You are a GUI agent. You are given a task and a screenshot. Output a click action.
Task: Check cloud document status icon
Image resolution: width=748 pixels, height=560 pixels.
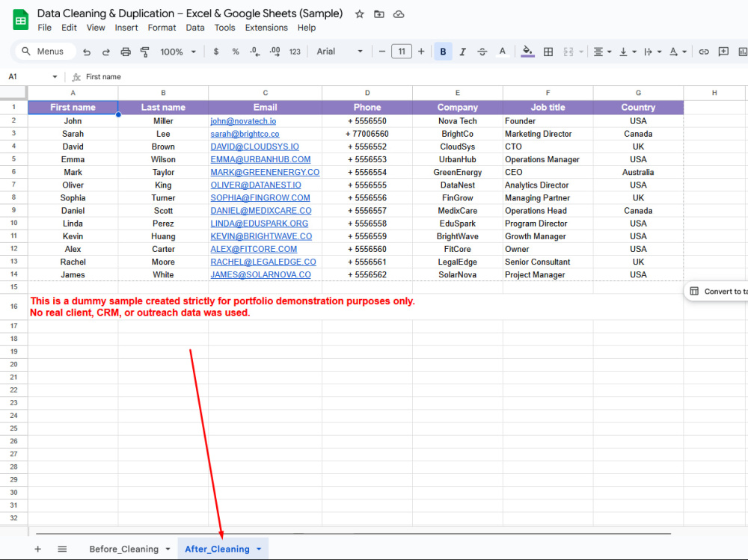399,14
